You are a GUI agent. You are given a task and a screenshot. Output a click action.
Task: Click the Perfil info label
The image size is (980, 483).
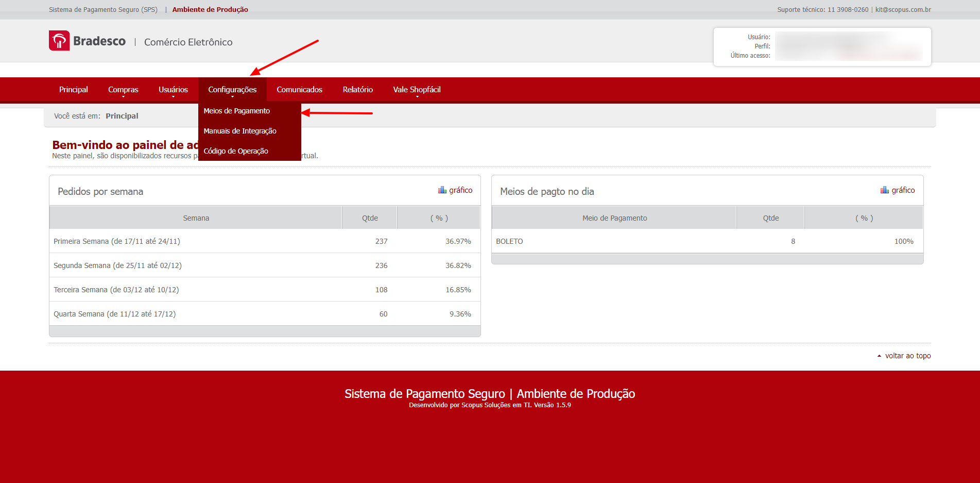(x=762, y=46)
